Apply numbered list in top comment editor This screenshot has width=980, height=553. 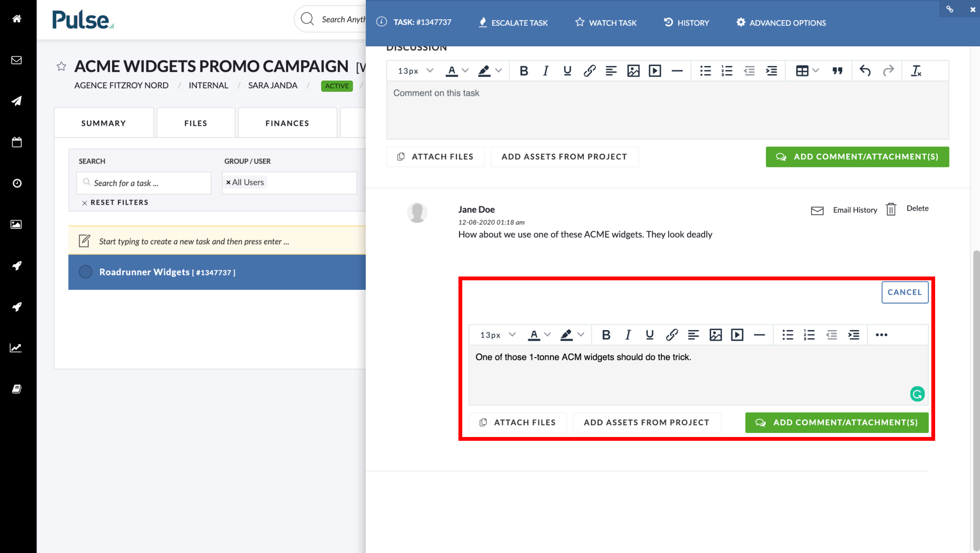pyautogui.click(x=727, y=71)
